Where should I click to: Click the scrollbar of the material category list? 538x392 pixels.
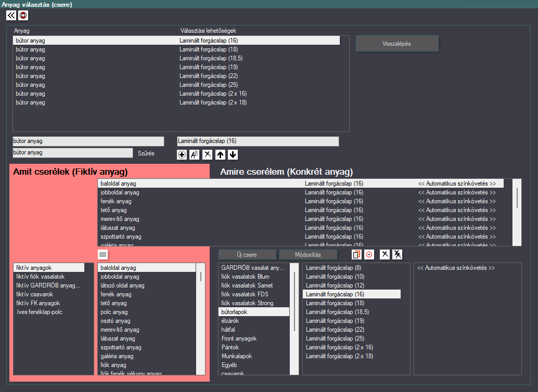coord(294,319)
